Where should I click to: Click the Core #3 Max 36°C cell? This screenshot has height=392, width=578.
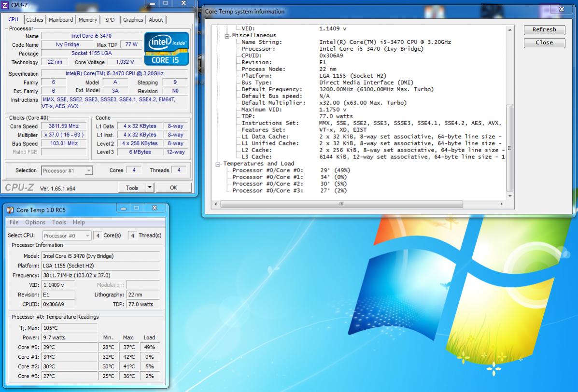click(129, 376)
